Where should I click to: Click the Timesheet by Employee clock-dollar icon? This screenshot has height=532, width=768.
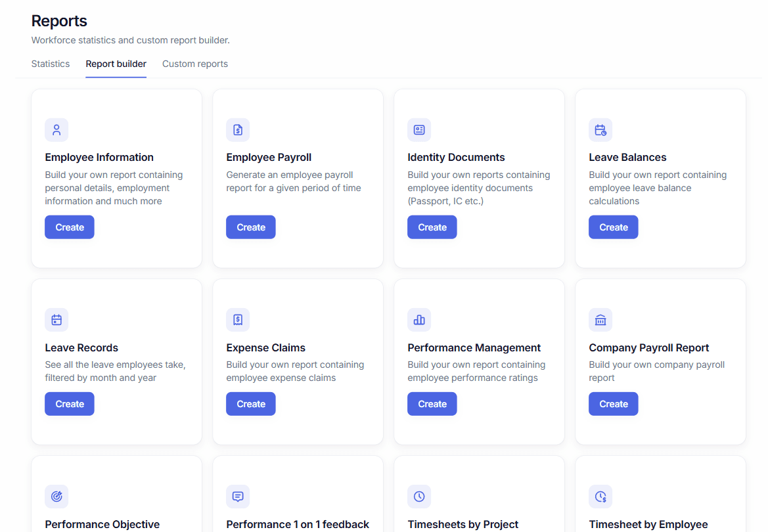point(600,497)
